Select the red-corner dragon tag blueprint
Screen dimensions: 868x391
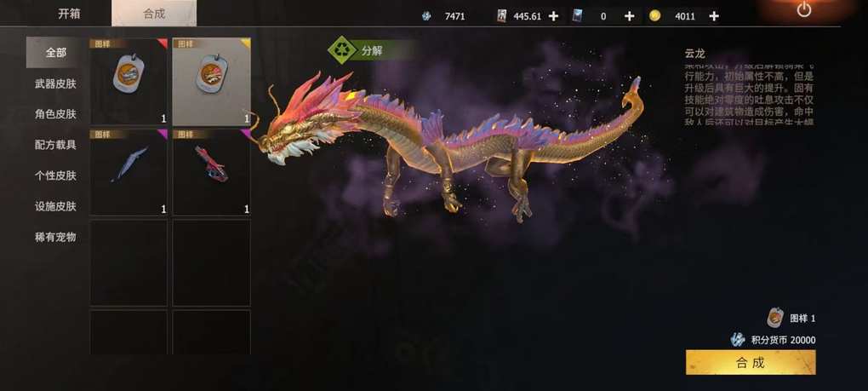click(x=128, y=82)
